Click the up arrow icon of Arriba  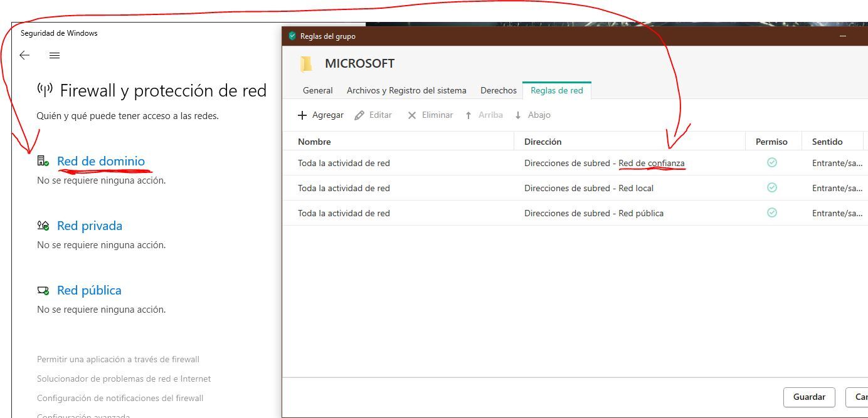[x=468, y=115]
